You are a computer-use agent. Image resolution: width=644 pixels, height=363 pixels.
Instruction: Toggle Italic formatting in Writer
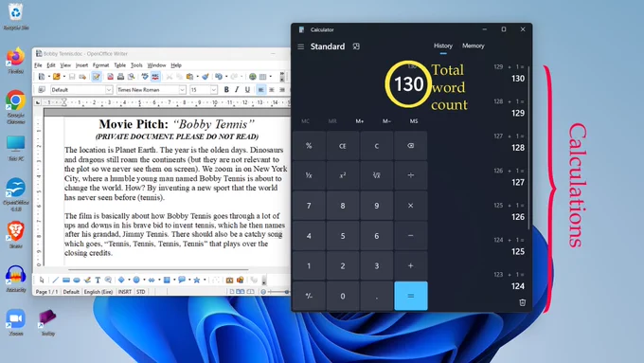pos(237,90)
